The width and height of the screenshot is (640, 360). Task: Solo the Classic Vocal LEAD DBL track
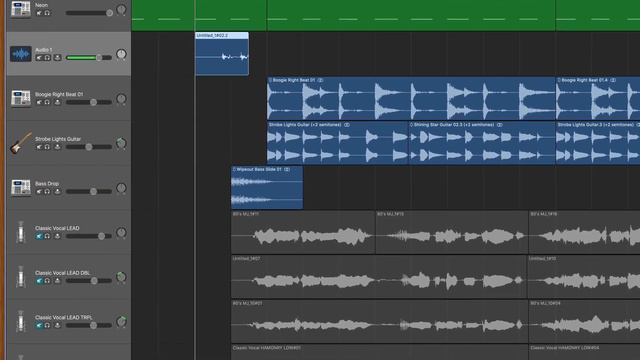pyautogui.click(x=47, y=280)
